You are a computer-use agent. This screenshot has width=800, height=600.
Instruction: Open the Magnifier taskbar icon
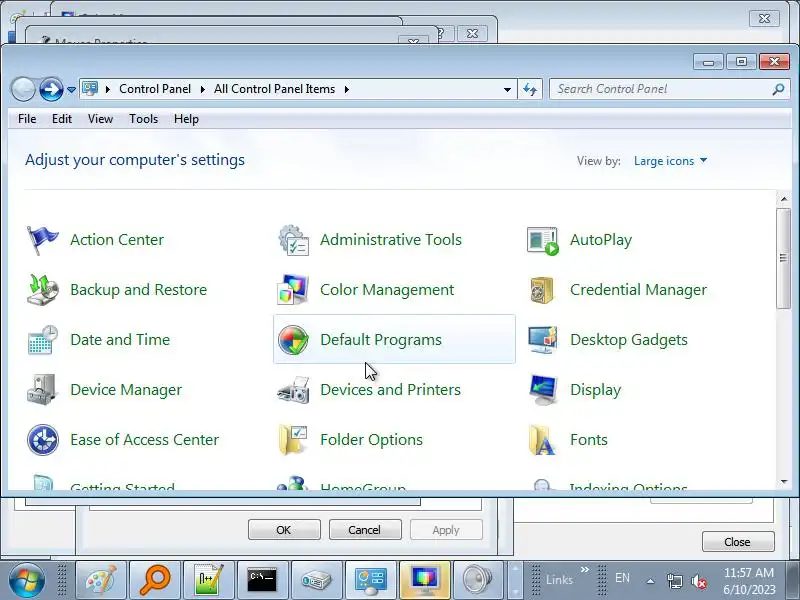155,580
